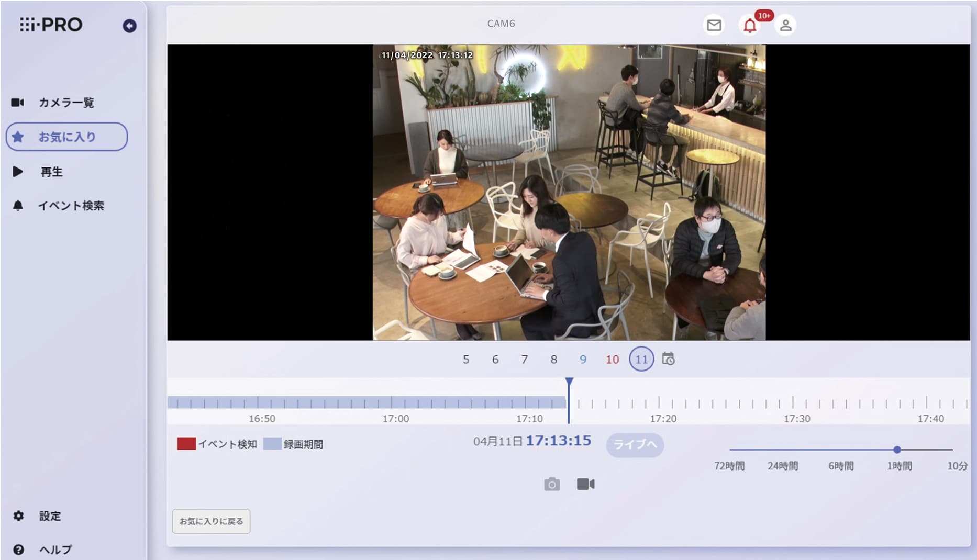Collapse the sidebar with the arrow icon
The width and height of the screenshot is (977, 560).
tap(129, 26)
